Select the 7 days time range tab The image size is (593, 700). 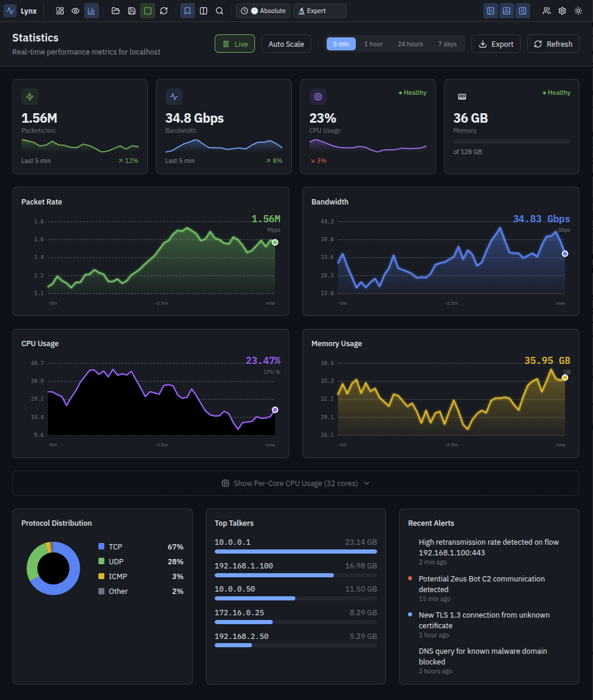coord(447,43)
